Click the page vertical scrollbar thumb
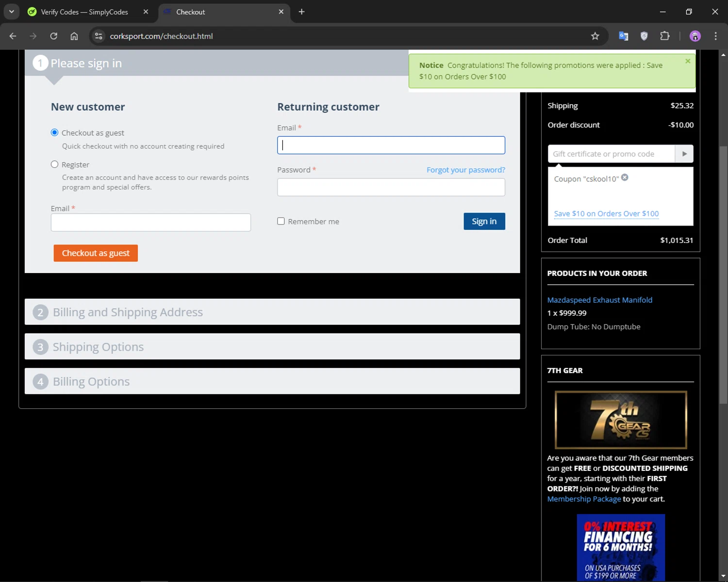 click(x=723, y=274)
